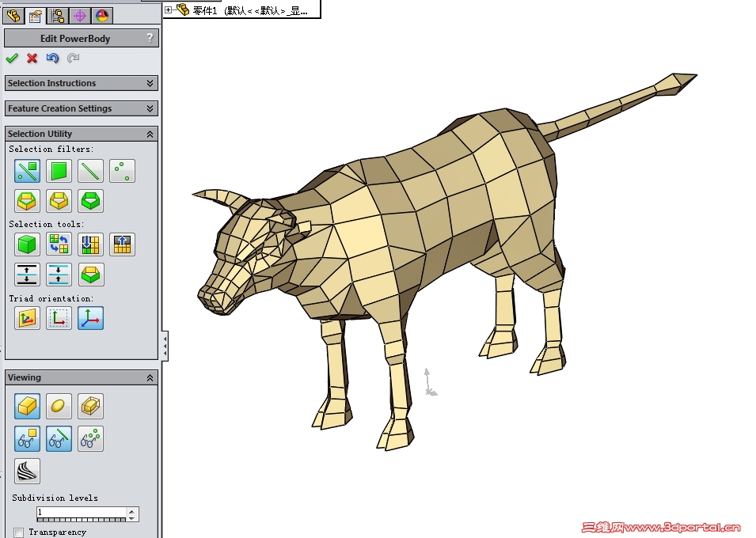This screenshot has height=538, width=756.
Task: Click the cage display viewing icon
Action: point(90,406)
